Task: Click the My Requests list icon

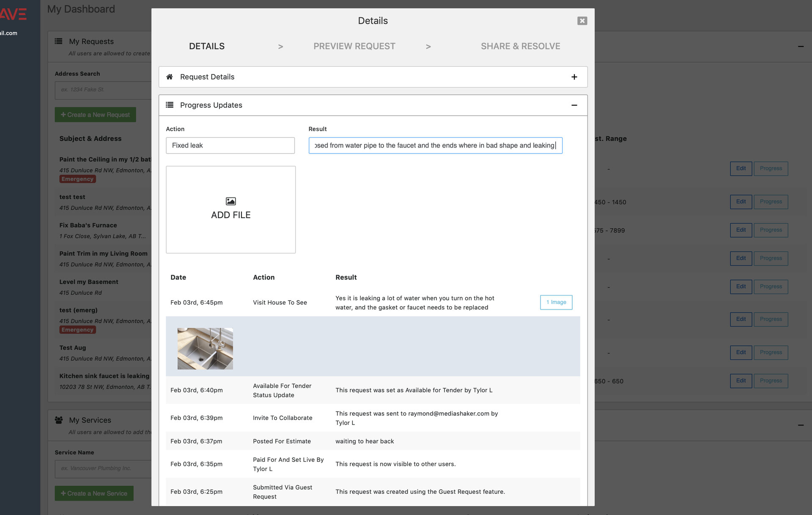Action: (x=59, y=41)
